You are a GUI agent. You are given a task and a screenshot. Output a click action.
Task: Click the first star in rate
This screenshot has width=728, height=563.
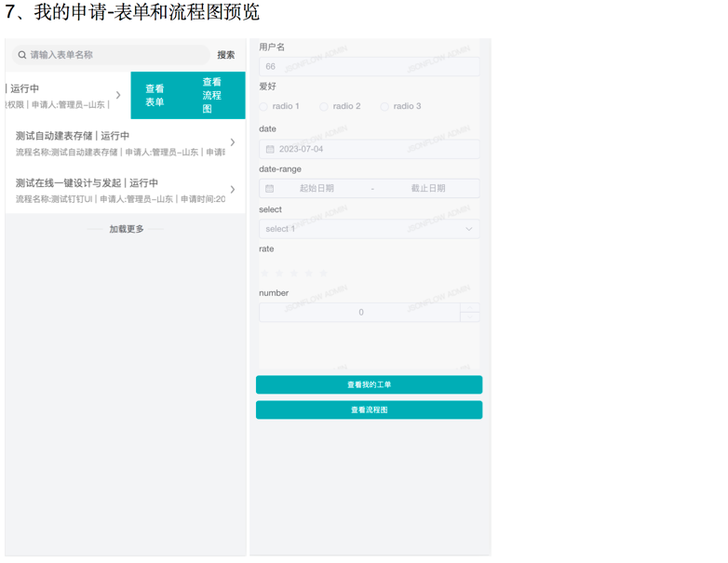click(x=265, y=273)
